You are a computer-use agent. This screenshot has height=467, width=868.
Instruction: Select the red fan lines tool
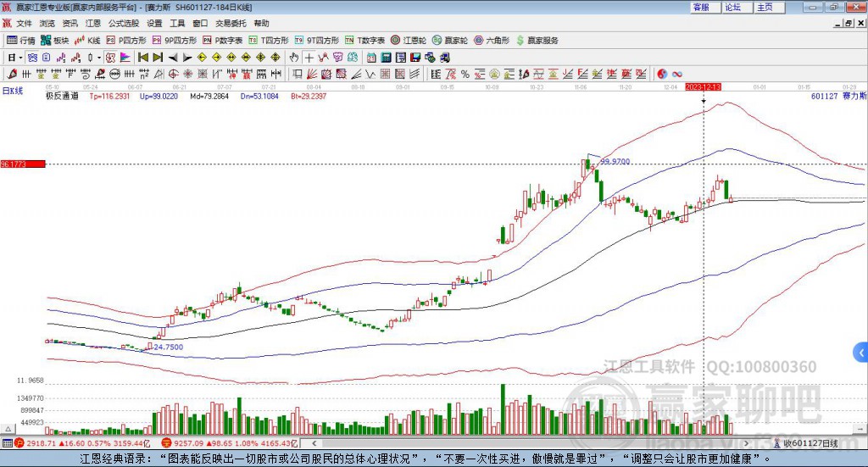[312, 74]
